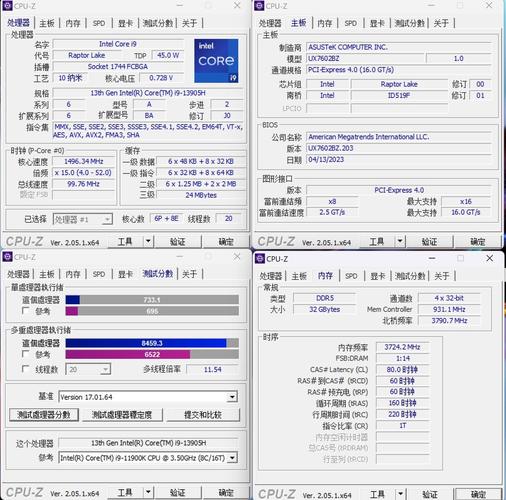Viewport: 506px width, 500px height.
Task: Click BIOS version field UX7602BZ.203
Action: pos(399,148)
